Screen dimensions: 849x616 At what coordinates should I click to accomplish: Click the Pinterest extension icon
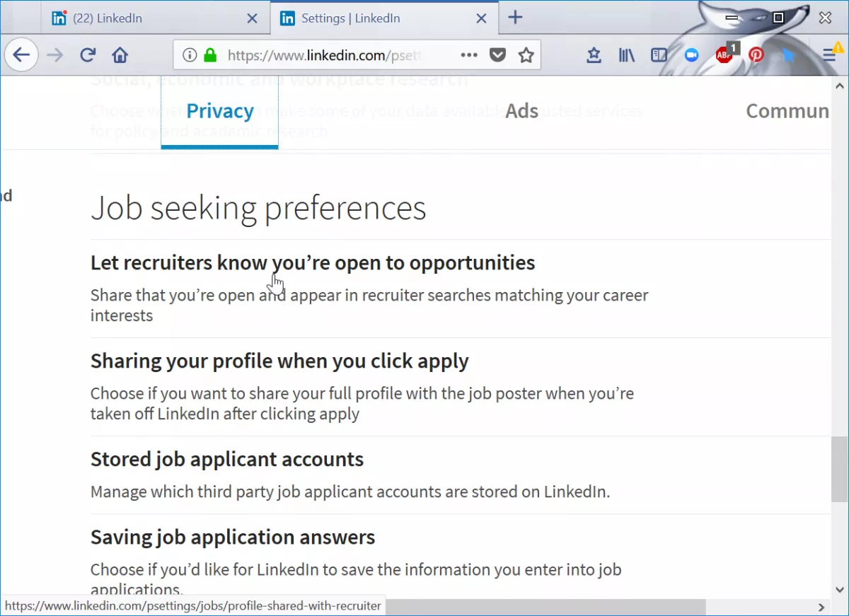[x=756, y=55]
